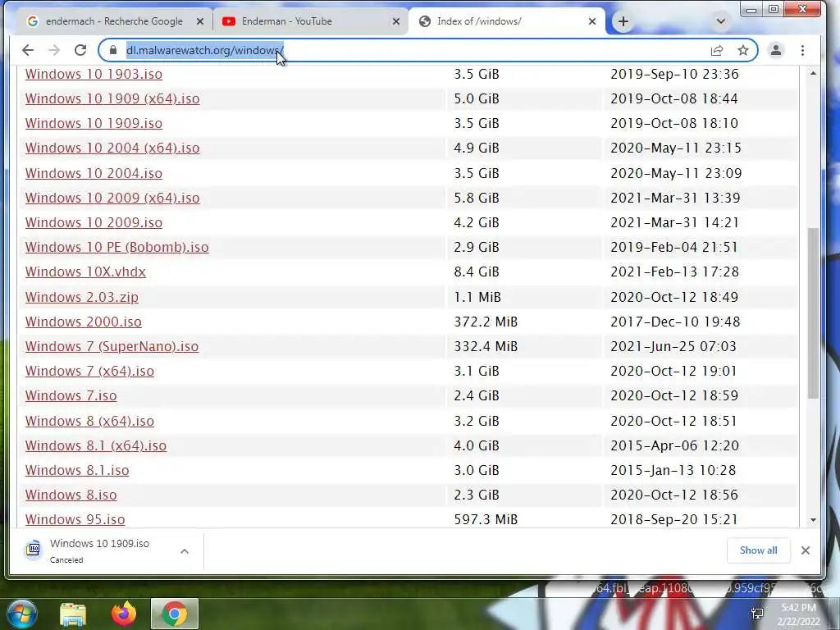
Task: Click Windows 2000.iso link
Action: (83, 322)
